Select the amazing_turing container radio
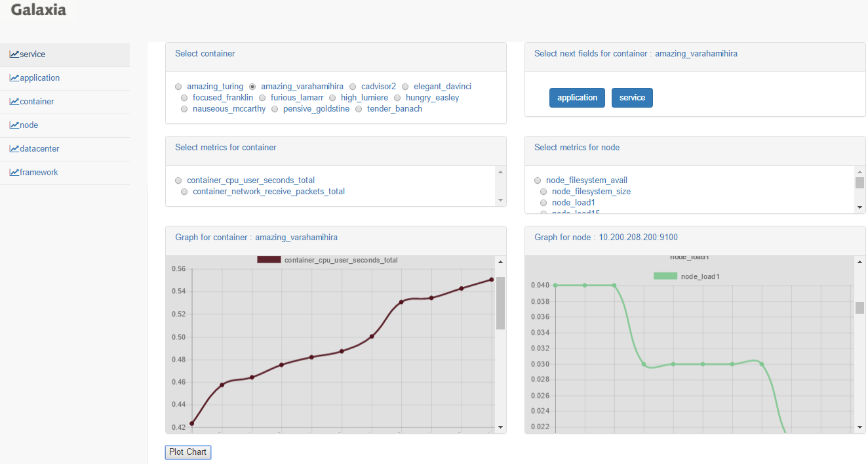Screen dimensions: 868x464 178,87
